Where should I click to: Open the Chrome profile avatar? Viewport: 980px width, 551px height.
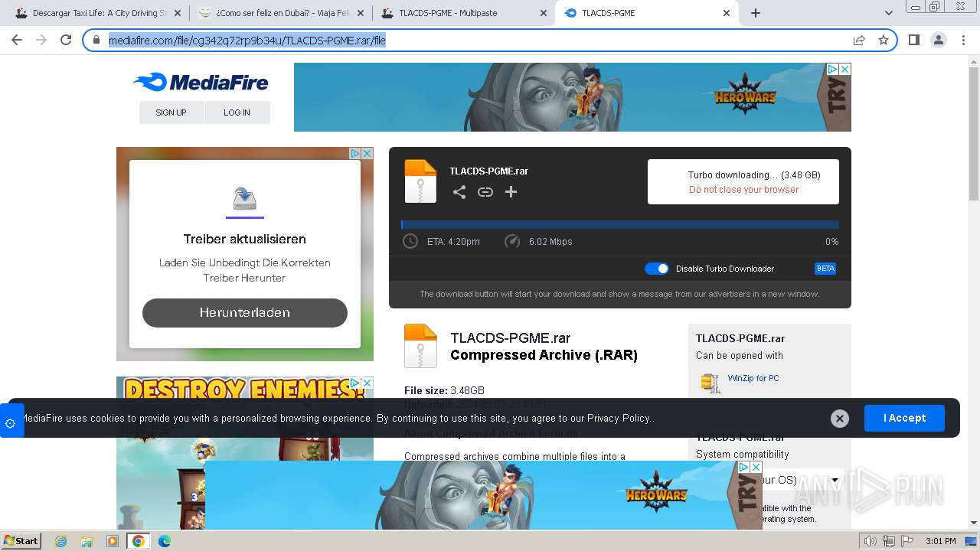point(938,40)
